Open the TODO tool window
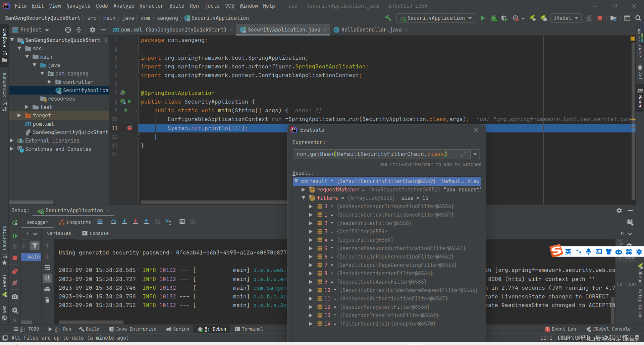The image size is (644, 345). click(x=26, y=329)
